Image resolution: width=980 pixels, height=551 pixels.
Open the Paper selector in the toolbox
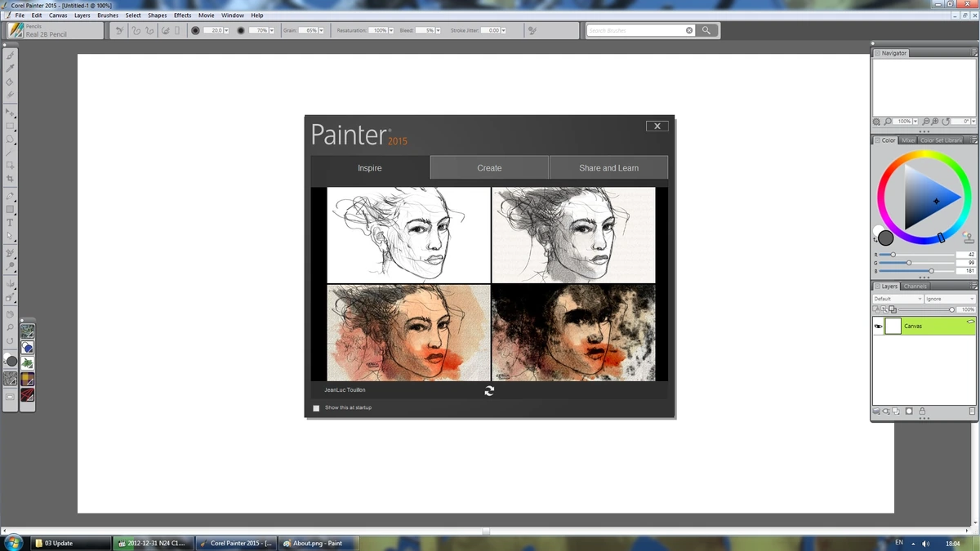tap(11, 379)
